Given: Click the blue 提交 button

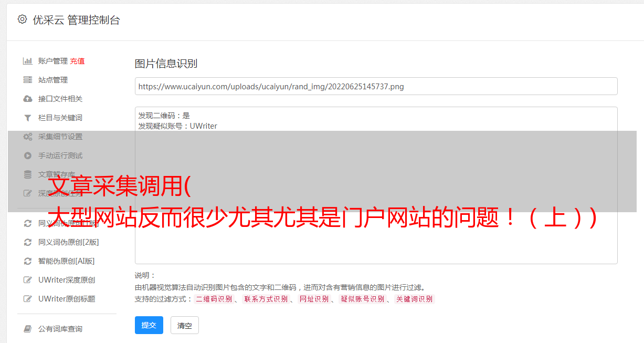Looking at the screenshot, I should [149, 325].
